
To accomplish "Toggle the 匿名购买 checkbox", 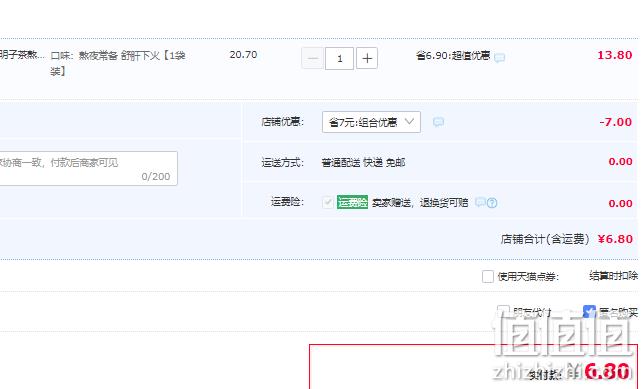I will (x=589, y=312).
